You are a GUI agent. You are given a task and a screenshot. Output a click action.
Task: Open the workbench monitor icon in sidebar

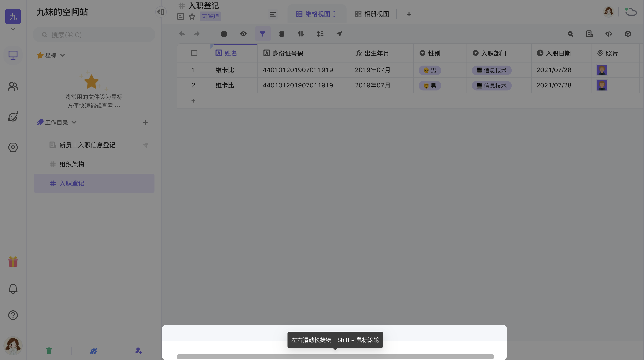(13, 55)
